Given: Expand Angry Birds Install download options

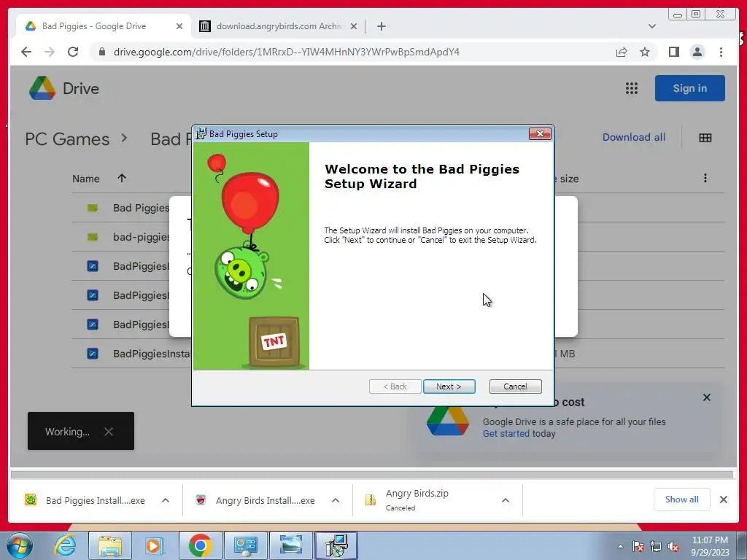Looking at the screenshot, I should pos(336,500).
